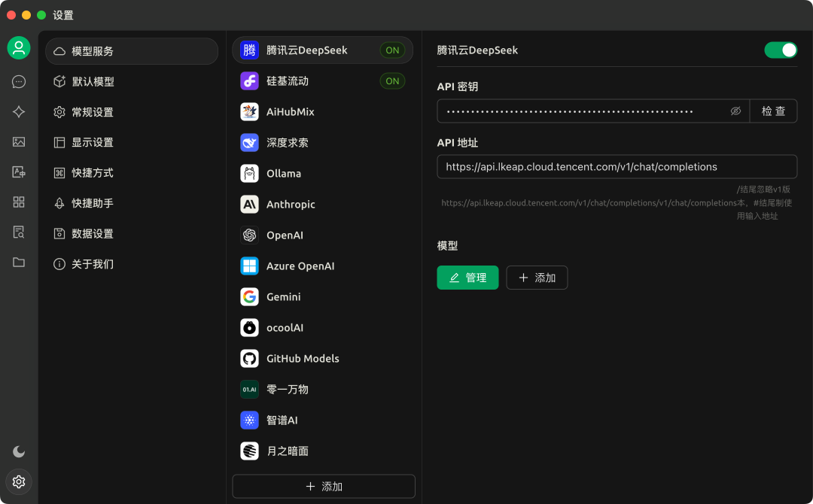This screenshot has height=504, width=813.
Task: Open 数据设置 settings section
Action: coord(132,234)
